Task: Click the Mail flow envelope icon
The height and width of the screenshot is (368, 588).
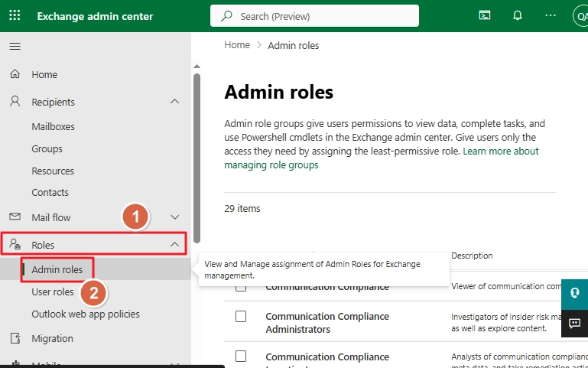Action: coord(15,217)
